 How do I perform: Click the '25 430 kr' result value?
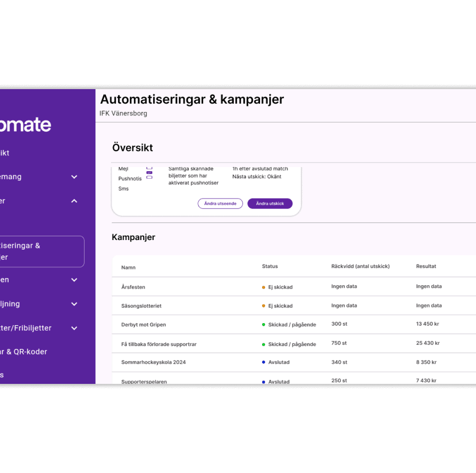428,343
